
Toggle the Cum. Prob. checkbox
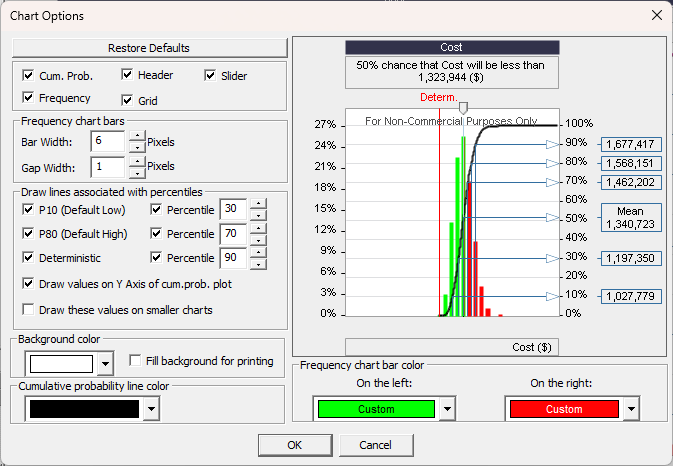pos(28,75)
